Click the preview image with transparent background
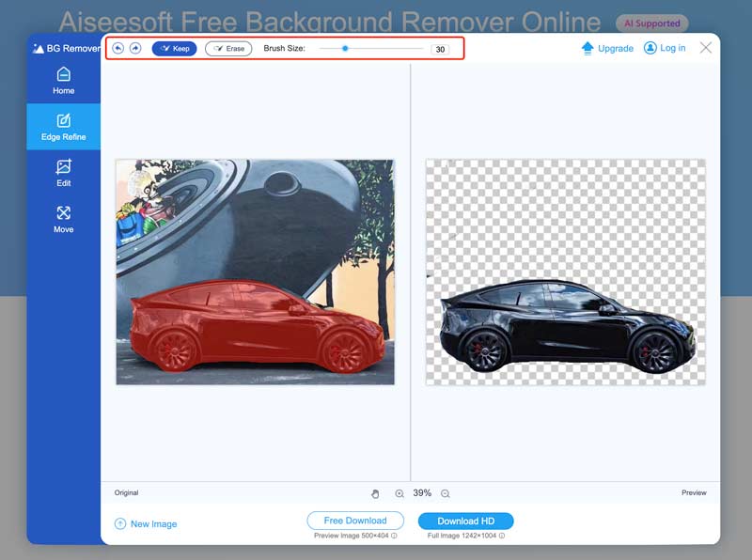752x560 pixels. [566, 272]
